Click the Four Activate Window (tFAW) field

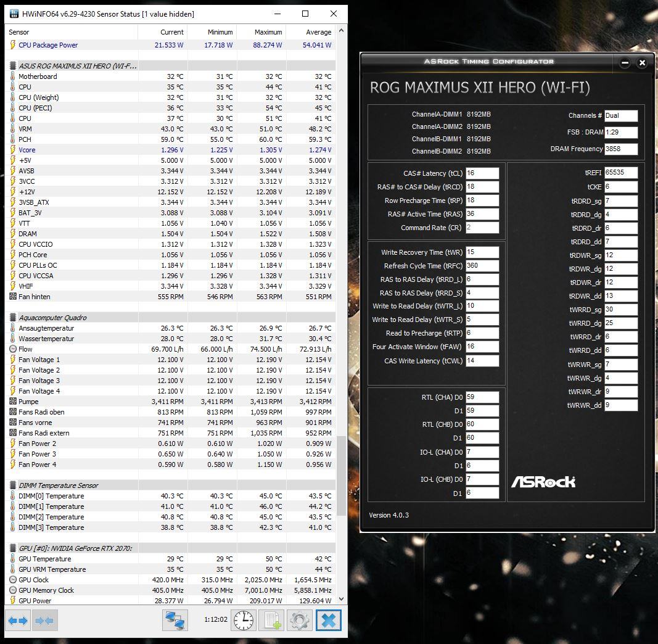(482, 347)
